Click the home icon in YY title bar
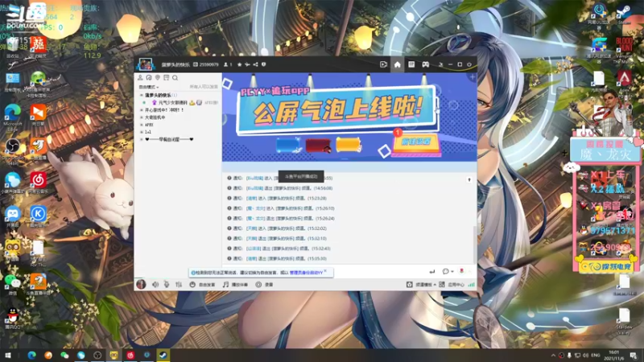Image resolution: width=644 pixels, height=362 pixels. click(x=397, y=64)
